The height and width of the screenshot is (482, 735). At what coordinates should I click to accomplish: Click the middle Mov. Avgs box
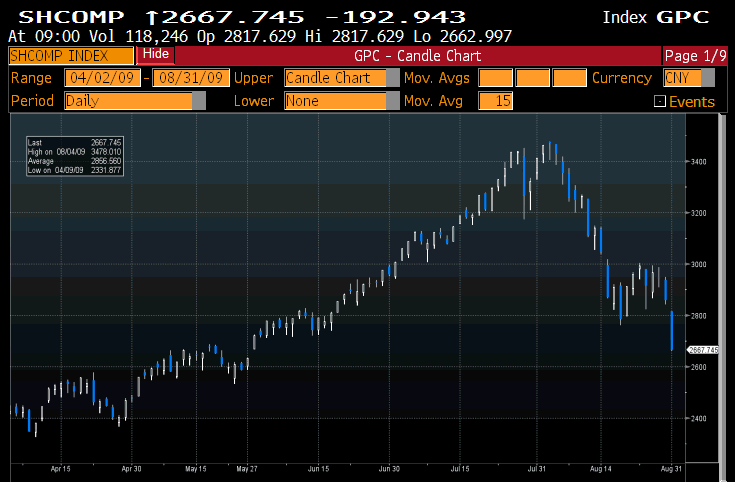click(x=532, y=78)
